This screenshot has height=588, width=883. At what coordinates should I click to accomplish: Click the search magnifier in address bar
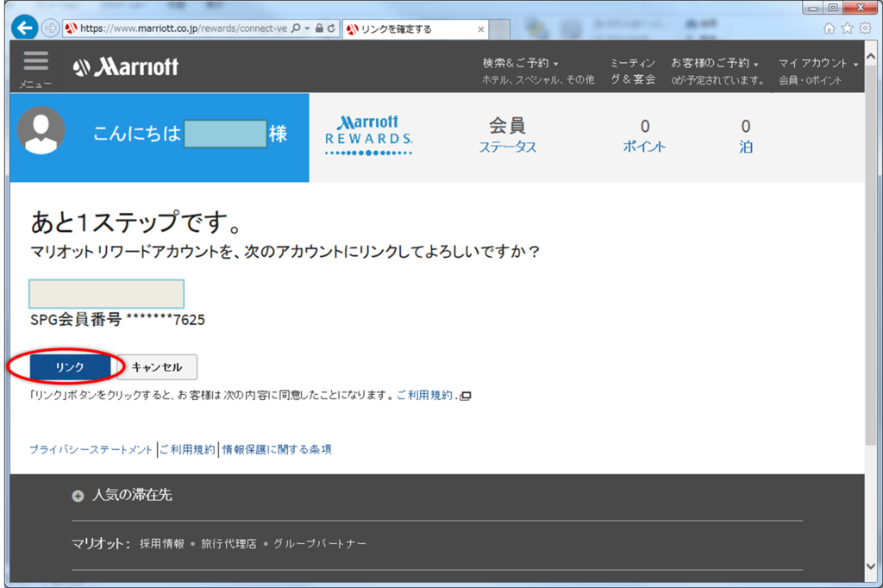pos(296,28)
